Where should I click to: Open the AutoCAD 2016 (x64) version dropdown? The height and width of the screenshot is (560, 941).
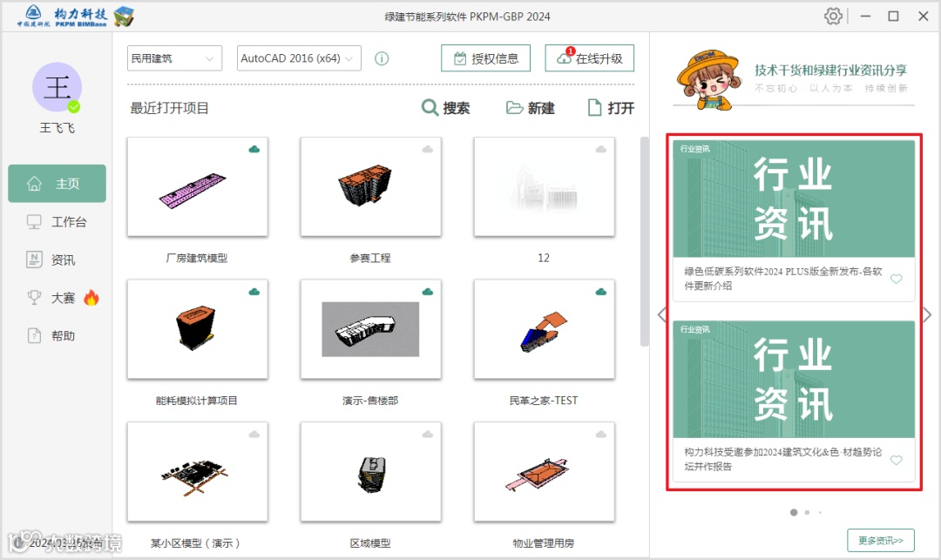coord(299,58)
